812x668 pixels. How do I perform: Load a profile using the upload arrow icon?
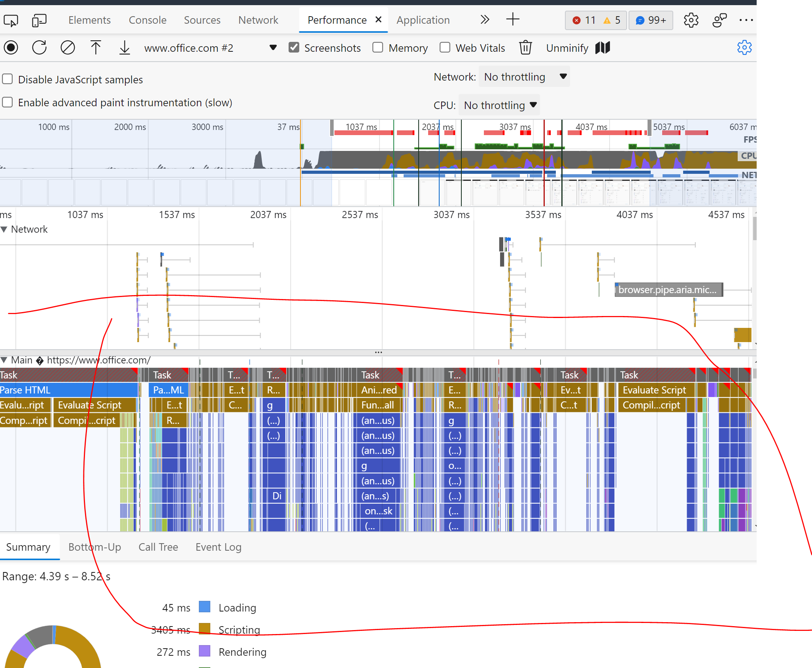(x=96, y=47)
